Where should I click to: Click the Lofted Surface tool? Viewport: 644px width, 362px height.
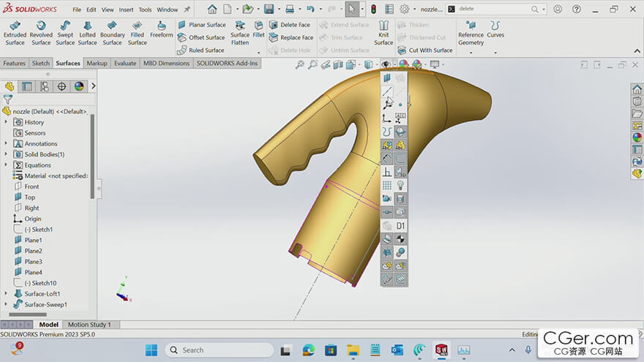point(88,34)
